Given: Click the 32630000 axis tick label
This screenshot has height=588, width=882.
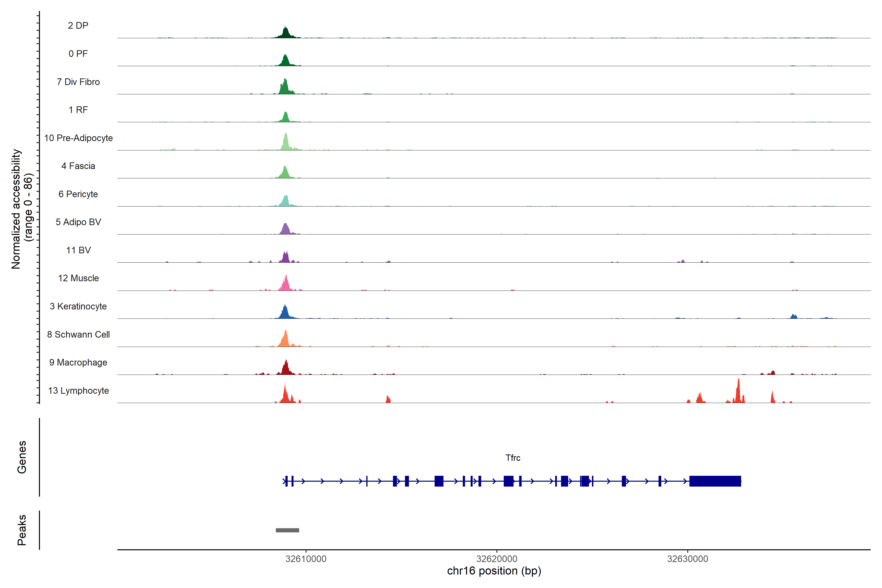Looking at the screenshot, I should [687, 559].
